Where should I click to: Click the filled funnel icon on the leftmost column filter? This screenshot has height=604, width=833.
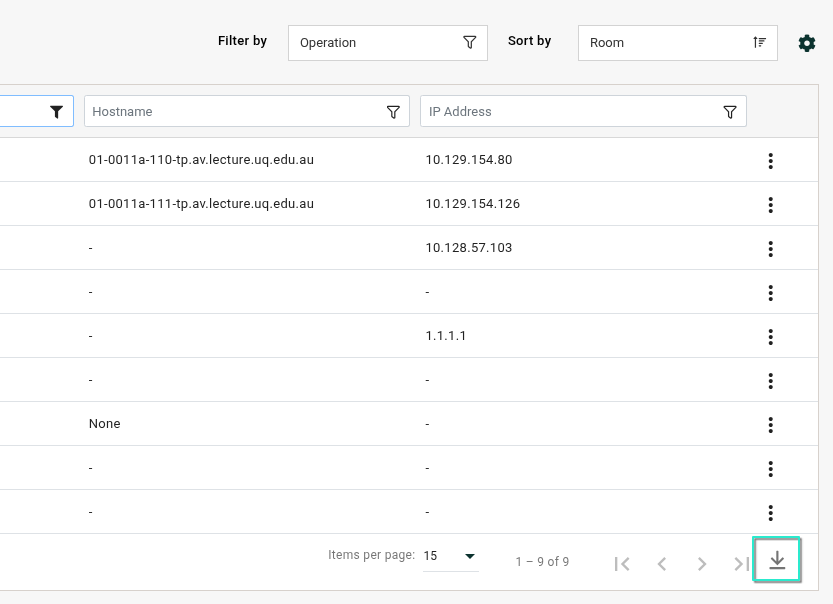[x=56, y=112]
